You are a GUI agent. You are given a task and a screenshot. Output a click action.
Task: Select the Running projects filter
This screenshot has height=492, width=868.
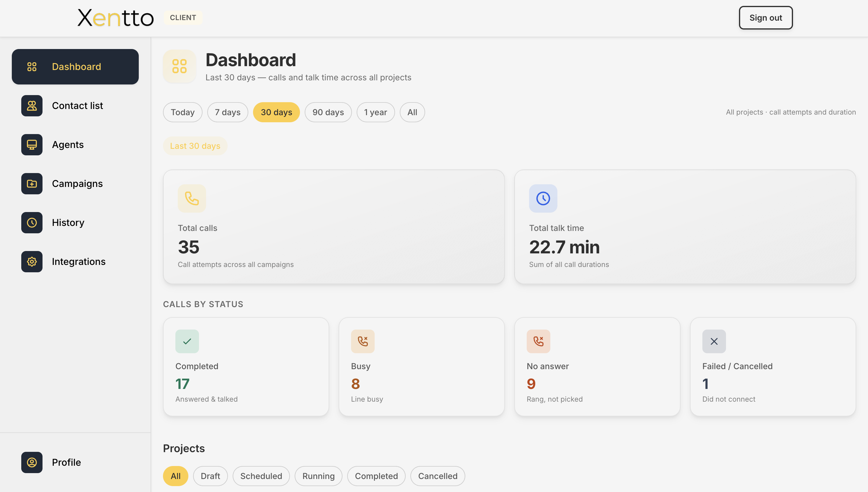point(318,476)
